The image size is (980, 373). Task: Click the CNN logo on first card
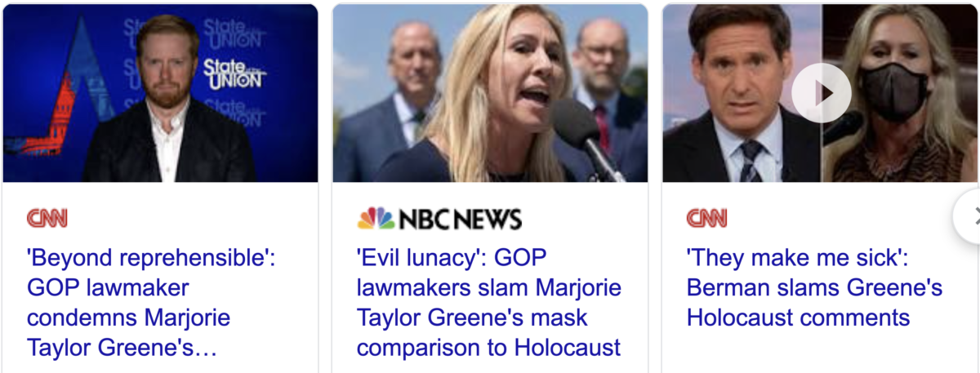pos(47,218)
